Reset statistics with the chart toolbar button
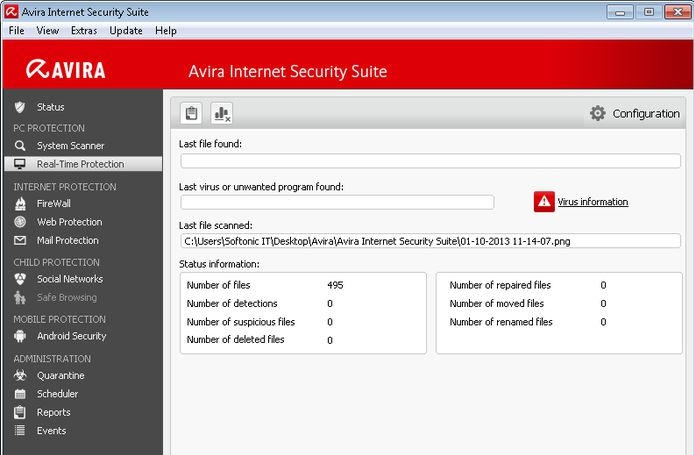 coord(221,113)
